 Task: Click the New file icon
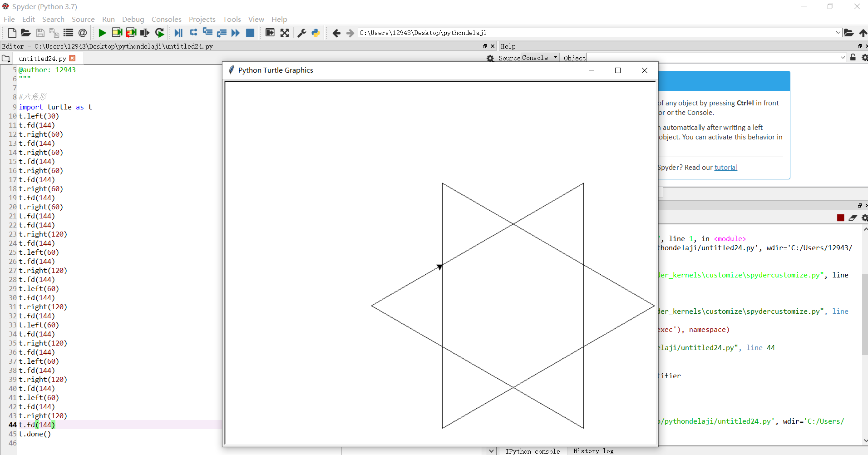tap(12, 33)
